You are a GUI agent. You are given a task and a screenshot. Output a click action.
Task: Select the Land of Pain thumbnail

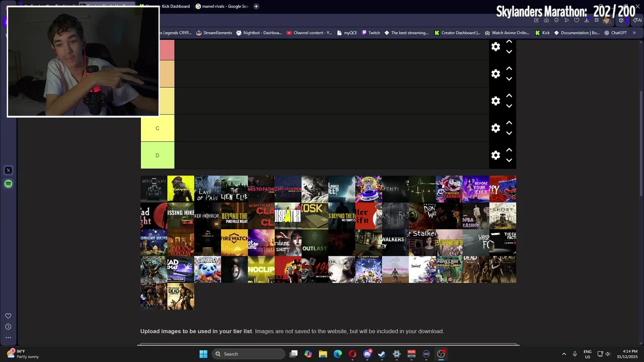point(207,189)
